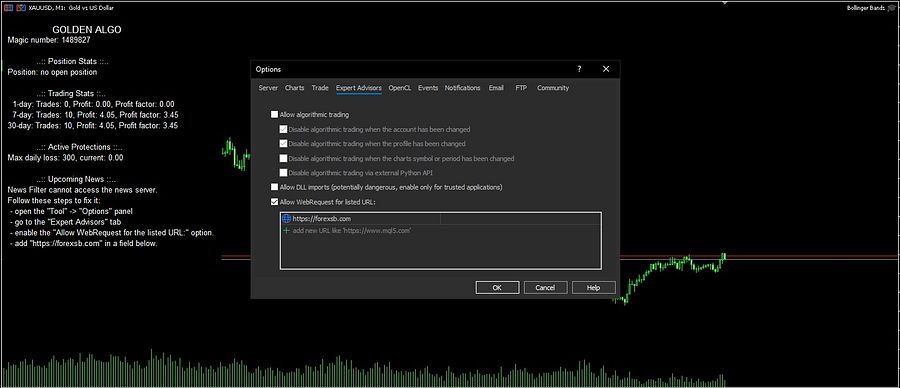Switch to the Server tab
The width and height of the screenshot is (900, 388).
(x=268, y=88)
